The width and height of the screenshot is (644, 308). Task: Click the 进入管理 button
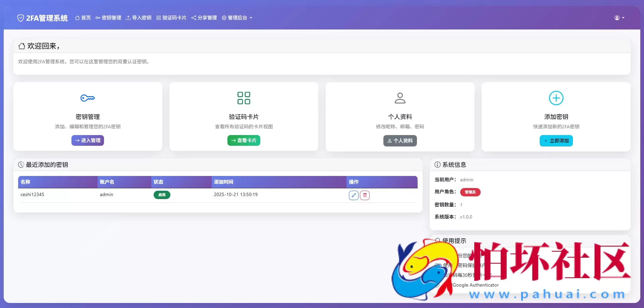pos(88,140)
